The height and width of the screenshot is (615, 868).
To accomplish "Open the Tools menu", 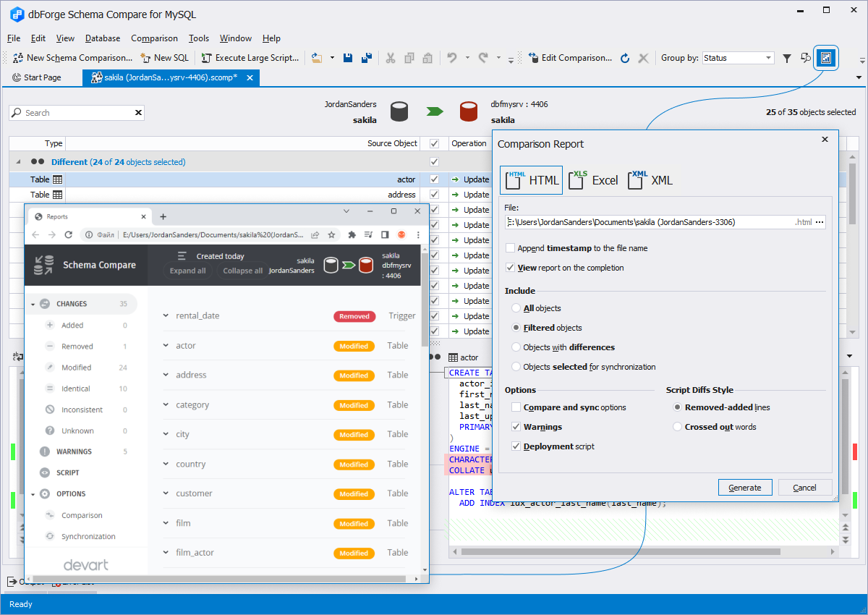I will pyautogui.click(x=199, y=38).
